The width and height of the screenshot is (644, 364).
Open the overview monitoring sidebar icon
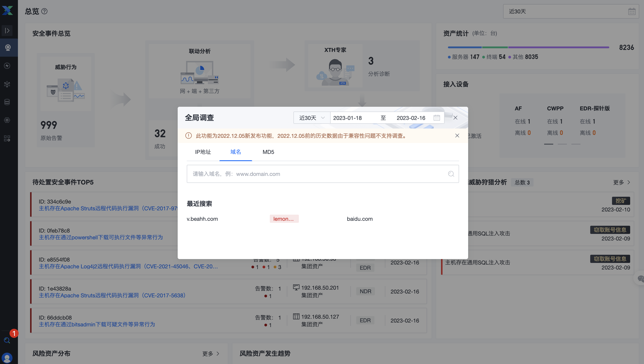(8, 48)
